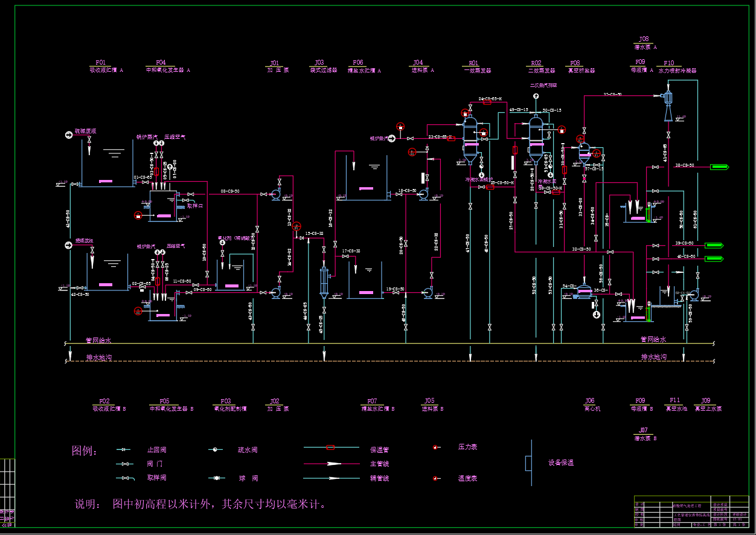Click the main pipeline arrow beside 主管线
This screenshot has width=756, height=535.
[x=331, y=464]
